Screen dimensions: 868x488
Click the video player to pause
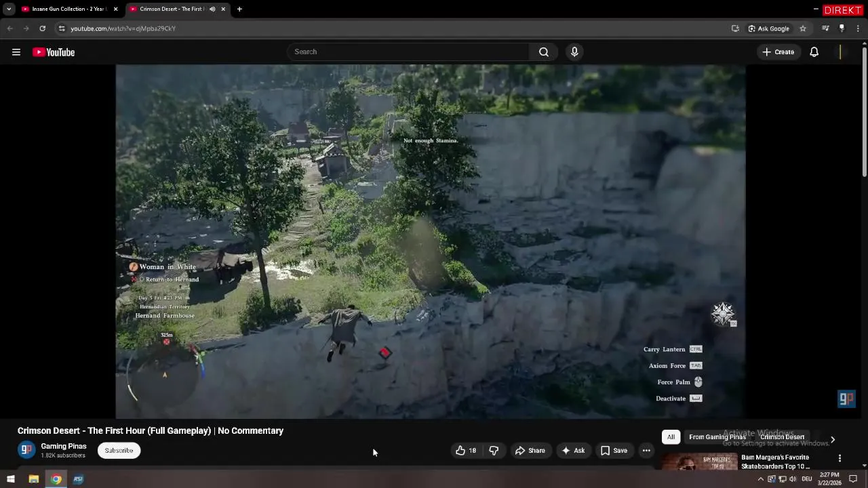pyautogui.click(x=431, y=241)
